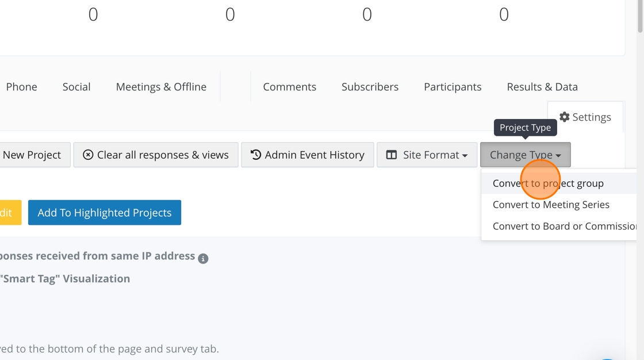Select Convert to project group
The width and height of the screenshot is (644, 360).
click(x=548, y=183)
